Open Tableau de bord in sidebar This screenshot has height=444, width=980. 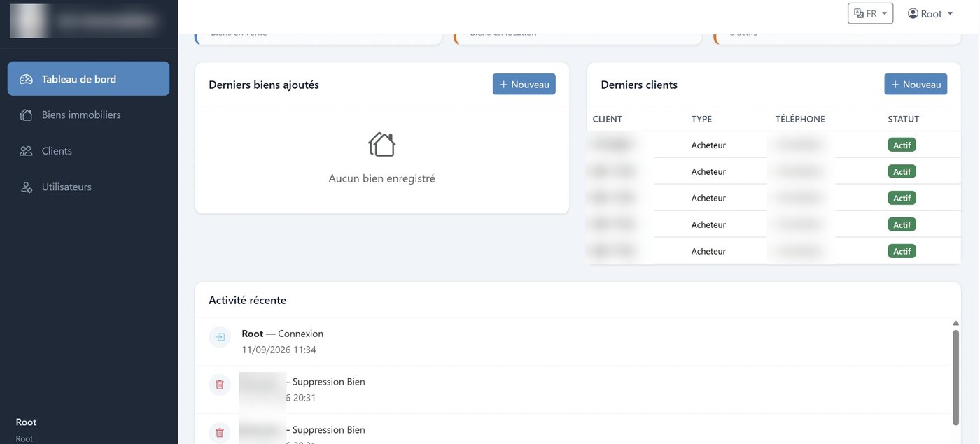point(88,78)
